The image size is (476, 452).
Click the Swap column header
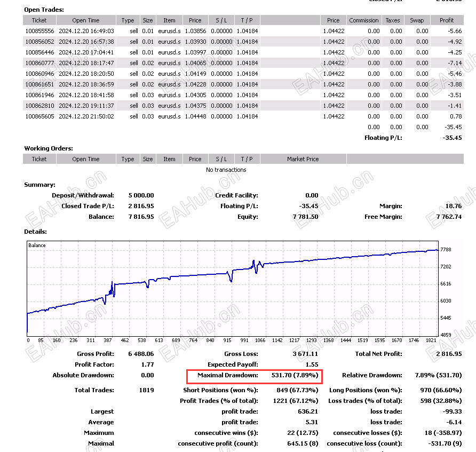click(x=417, y=20)
